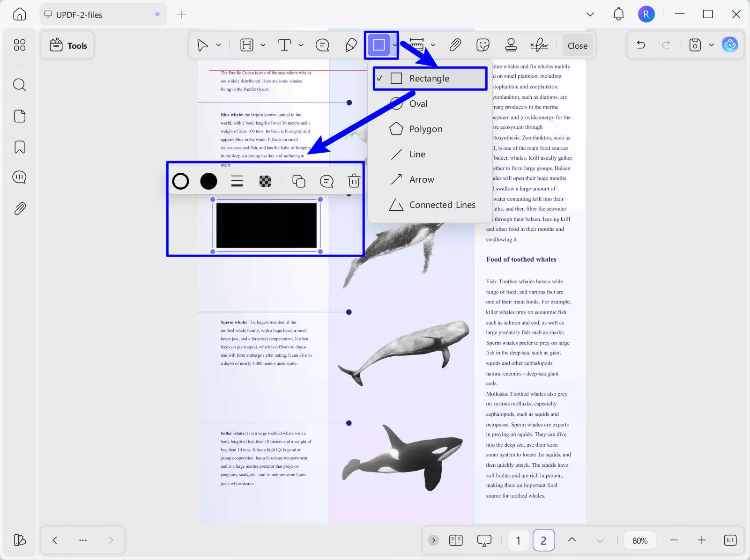Image resolution: width=750 pixels, height=560 pixels.
Task: Delete the rectangle using the trash icon
Action: click(354, 181)
